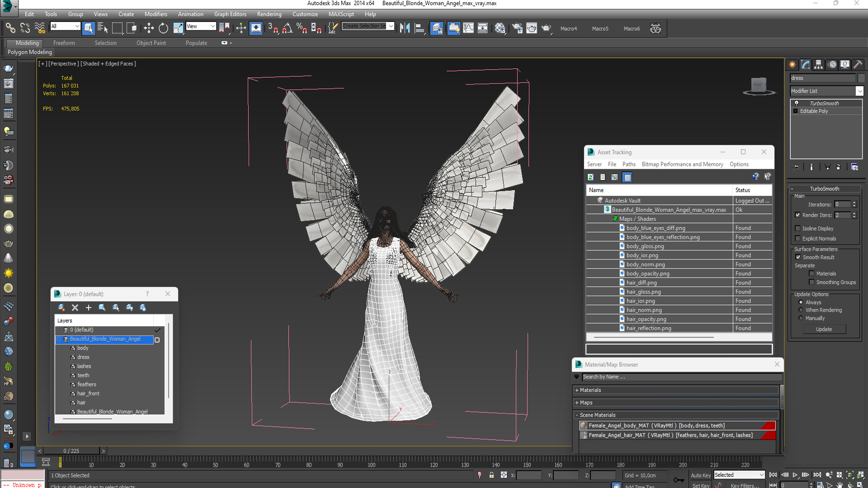Toggle Render Iters checkbox
868x488 pixels.
798,215
